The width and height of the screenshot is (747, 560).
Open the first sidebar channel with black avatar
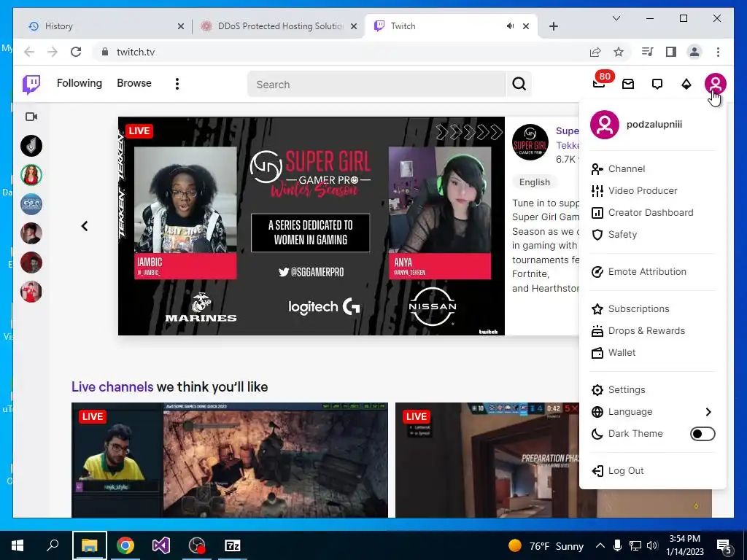(31, 146)
